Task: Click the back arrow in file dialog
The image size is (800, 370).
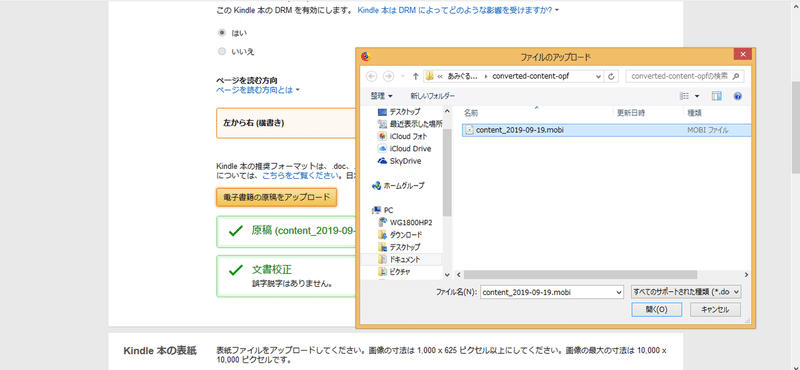Action: coord(371,77)
